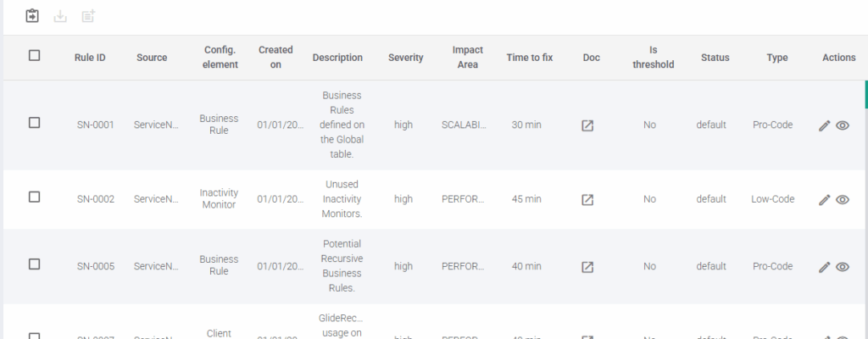Click the clipboard import icon in toolbar
Image resolution: width=868 pixels, height=339 pixels.
32,16
